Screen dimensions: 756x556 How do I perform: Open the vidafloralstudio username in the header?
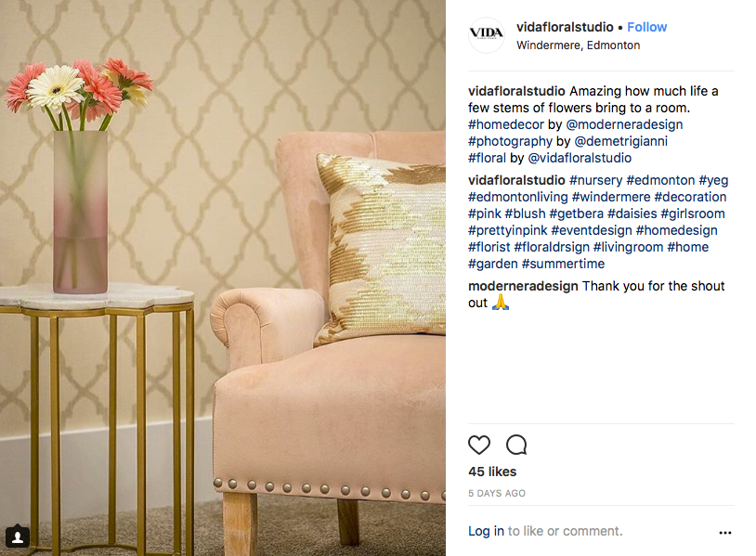pyautogui.click(x=565, y=27)
